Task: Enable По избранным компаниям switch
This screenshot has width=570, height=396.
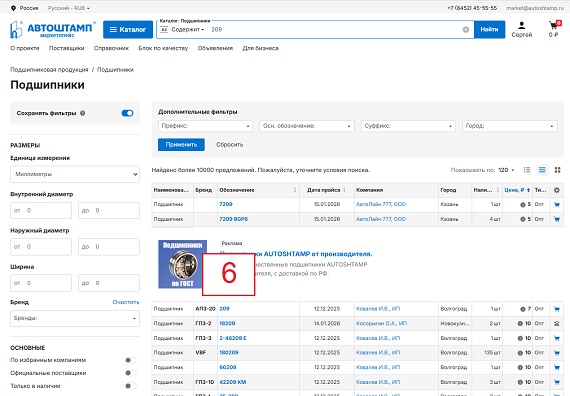Action: point(131,360)
